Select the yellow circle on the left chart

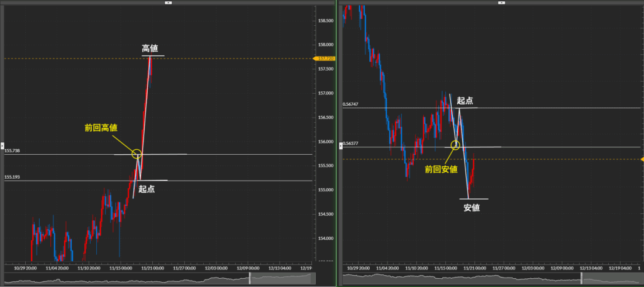(x=136, y=154)
